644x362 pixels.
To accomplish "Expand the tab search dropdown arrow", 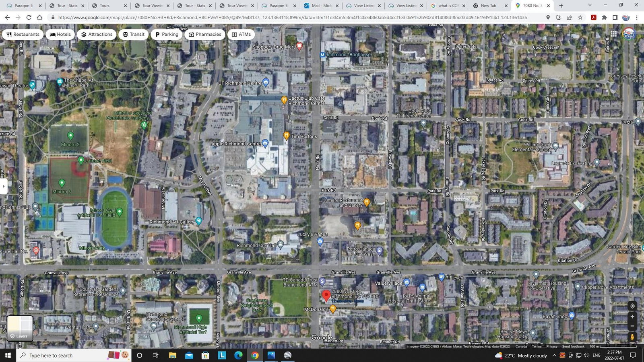I will [590, 5].
